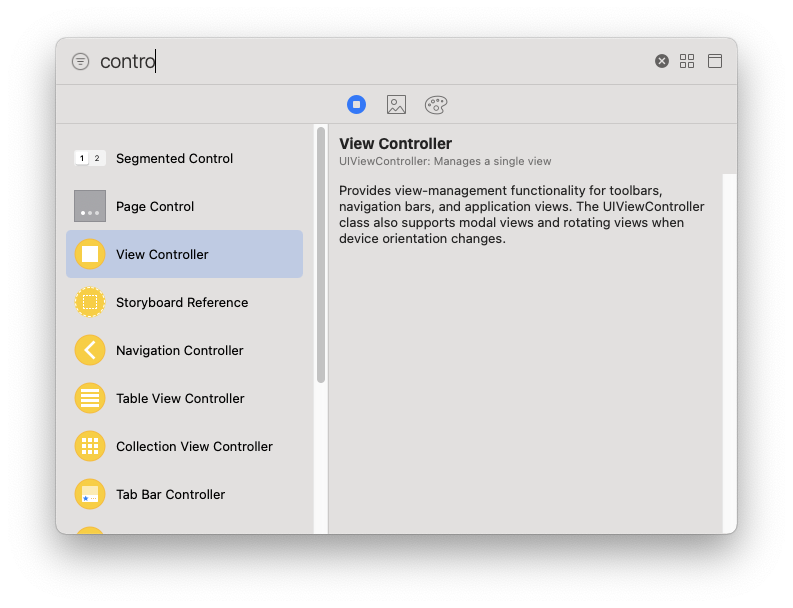Clear the search text with the X button

pos(662,61)
